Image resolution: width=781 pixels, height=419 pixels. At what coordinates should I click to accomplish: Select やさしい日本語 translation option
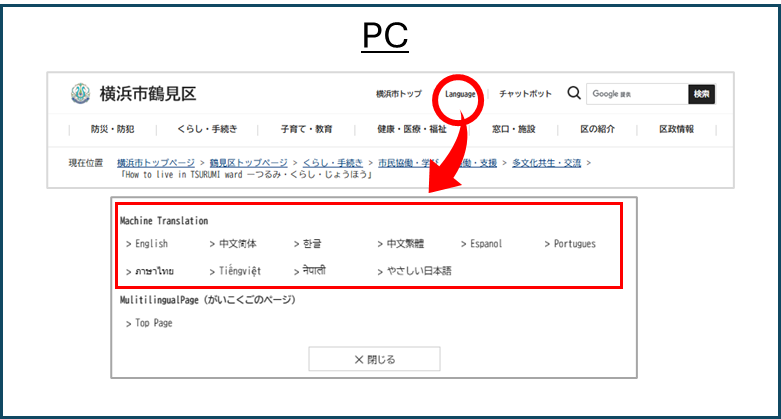coord(419,270)
